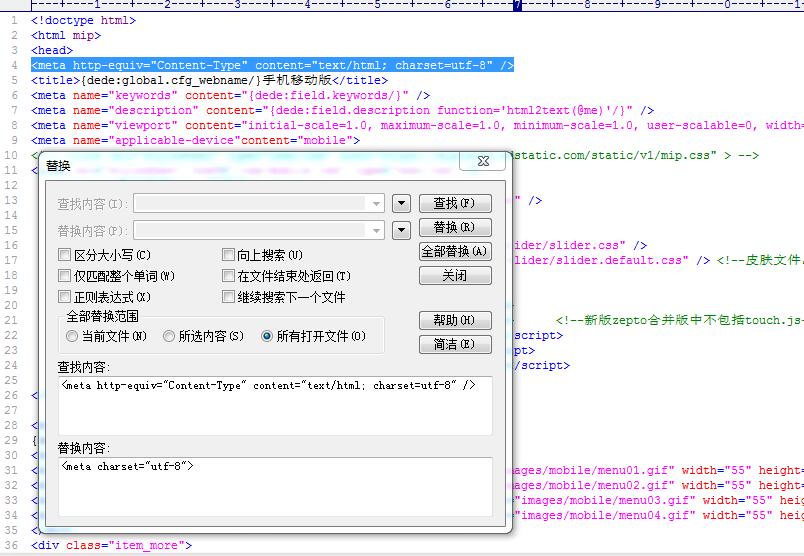Enable 向上搜索(U) checkbox
Viewport: 804px width, 556px height.
coord(229,255)
